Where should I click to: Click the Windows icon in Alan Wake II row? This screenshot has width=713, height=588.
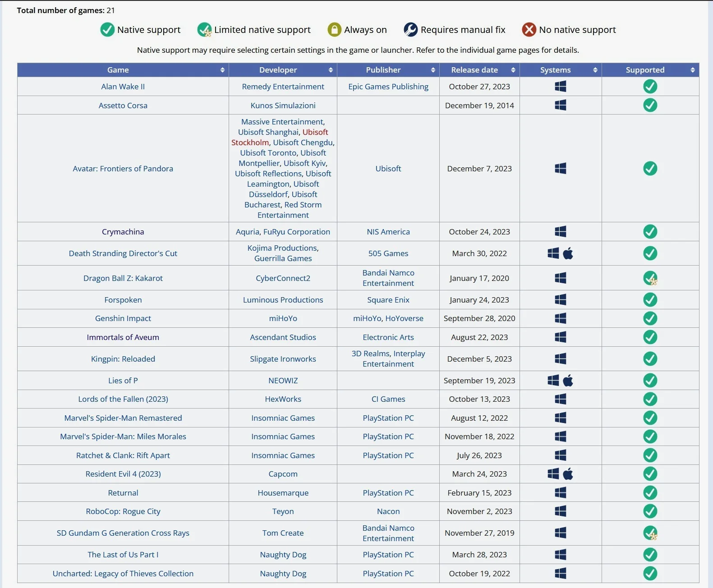coord(560,86)
